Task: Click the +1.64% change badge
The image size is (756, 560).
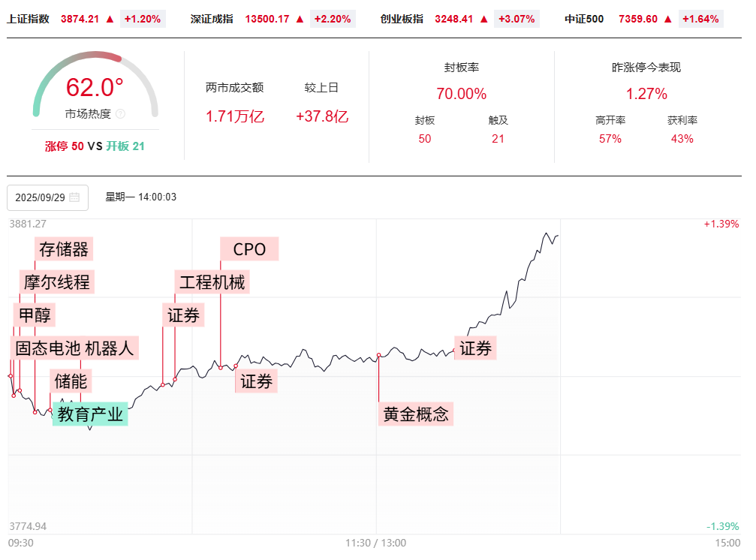Action: point(700,19)
